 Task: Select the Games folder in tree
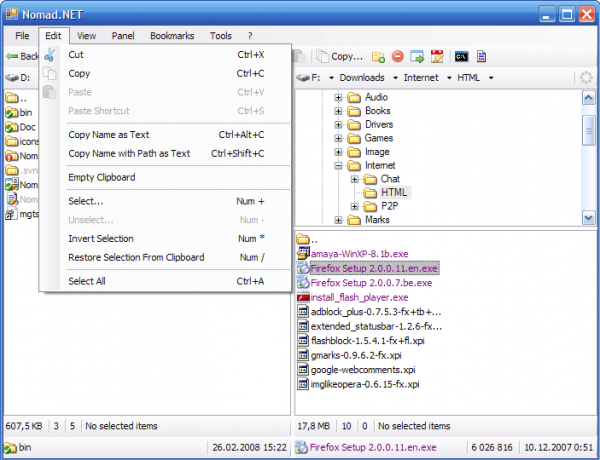coord(378,138)
